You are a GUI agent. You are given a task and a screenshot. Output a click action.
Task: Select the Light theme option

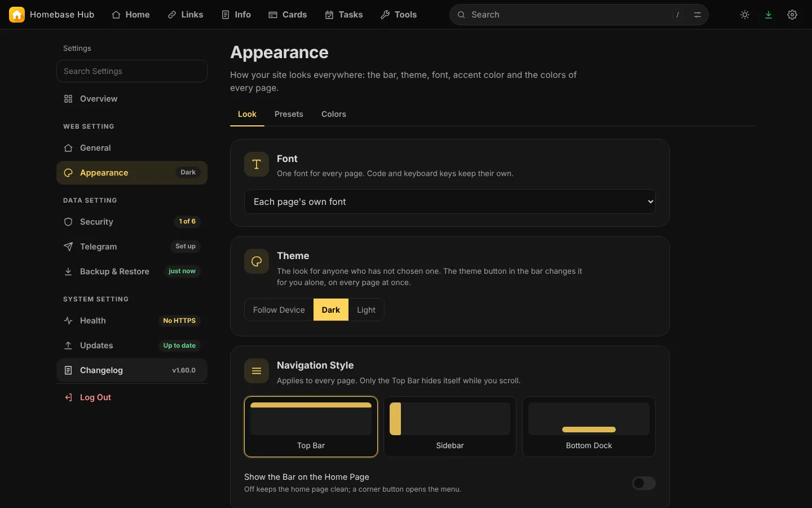coord(366,310)
